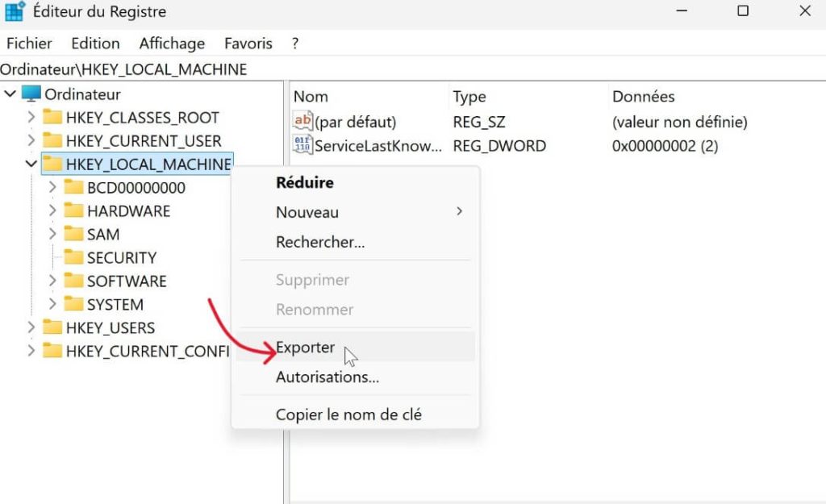The image size is (826, 504).
Task: Open the Edition menu
Action: tap(95, 43)
